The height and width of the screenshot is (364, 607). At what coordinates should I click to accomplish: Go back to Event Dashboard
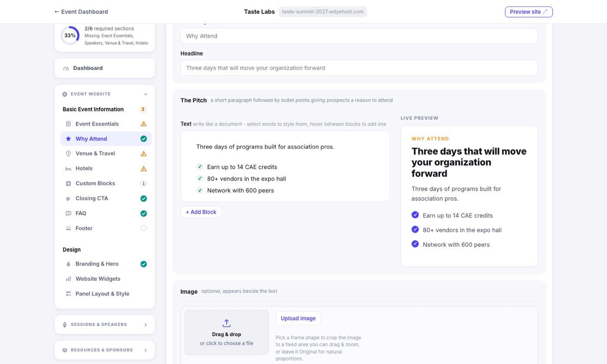pos(81,12)
